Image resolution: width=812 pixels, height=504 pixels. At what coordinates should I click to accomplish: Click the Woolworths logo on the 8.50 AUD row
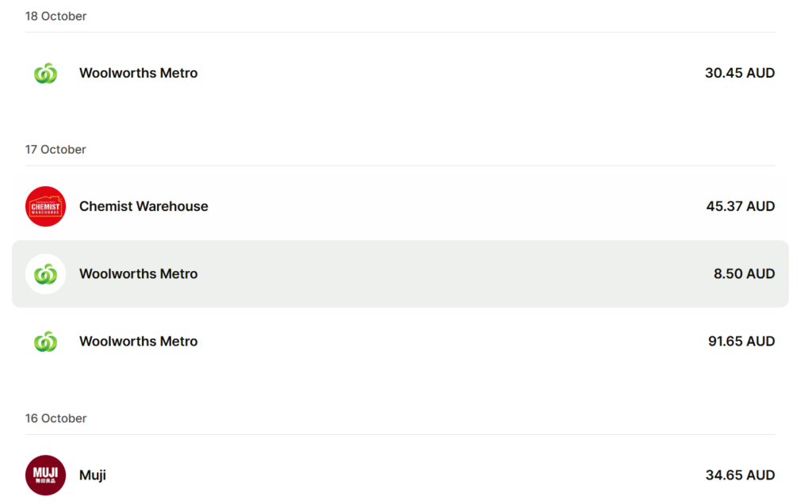[x=45, y=274]
